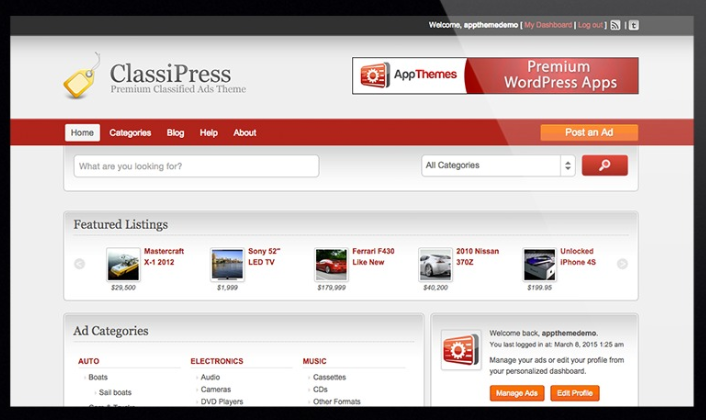Image resolution: width=706 pixels, height=420 pixels.
Task: Open the All Categories dropdown
Action: (498, 165)
